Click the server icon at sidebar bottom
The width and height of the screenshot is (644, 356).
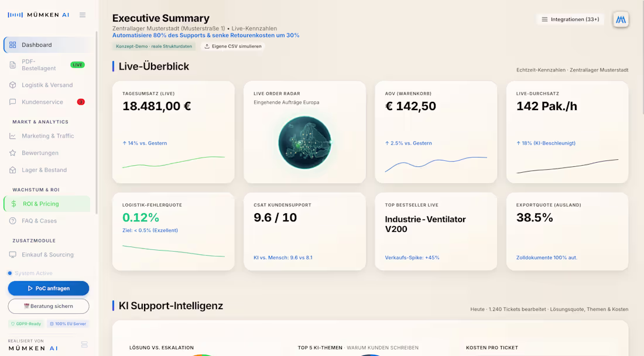pyautogui.click(x=84, y=344)
